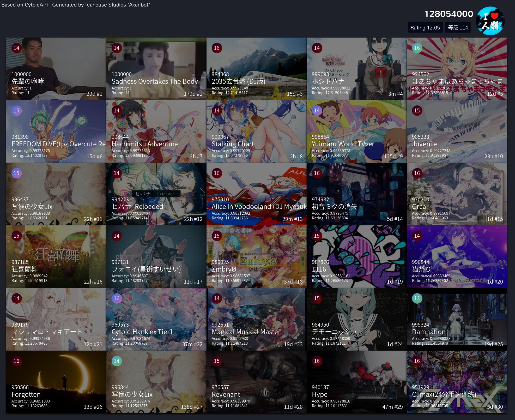
Task: Click the ホシトハナ song title
Action: (328, 81)
